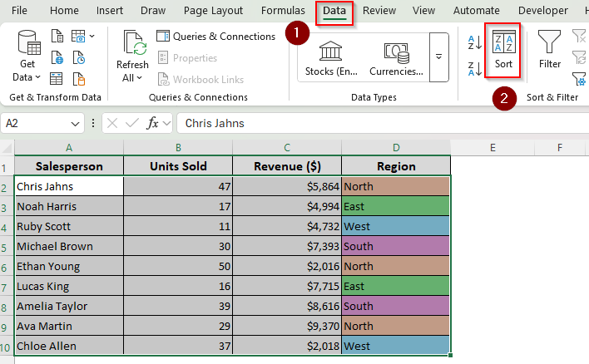Expand the Data Types gallery

pyautogui.click(x=438, y=57)
